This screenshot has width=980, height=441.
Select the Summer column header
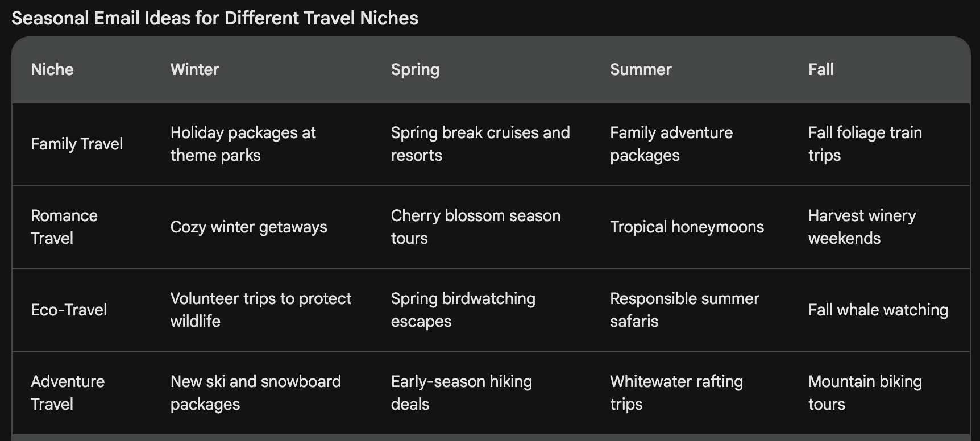coord(641,69)
